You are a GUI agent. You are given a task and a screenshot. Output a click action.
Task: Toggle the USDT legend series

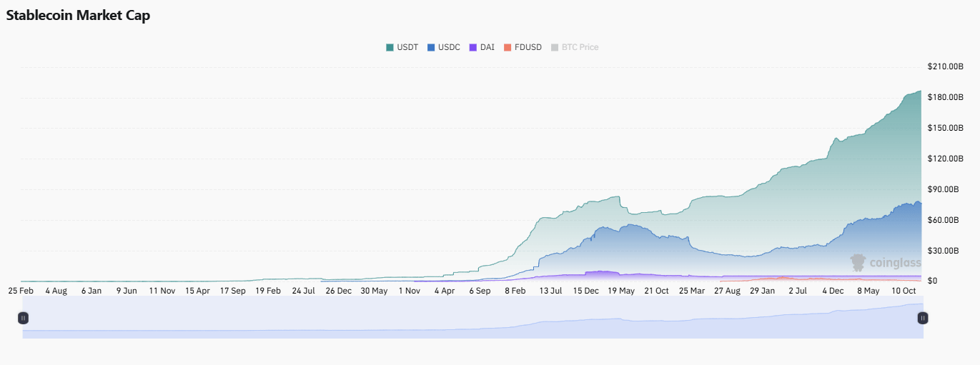[402, 47]
